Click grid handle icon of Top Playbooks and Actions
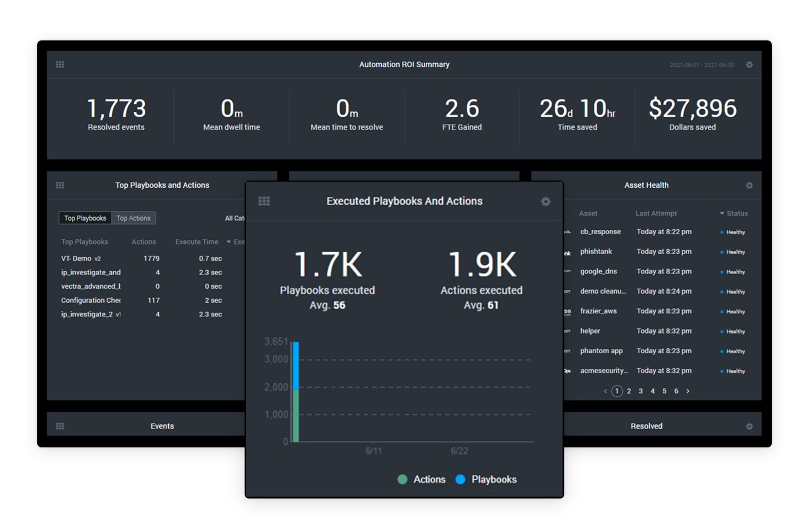This screenshot has width=809, height=532. pos(60,185)
